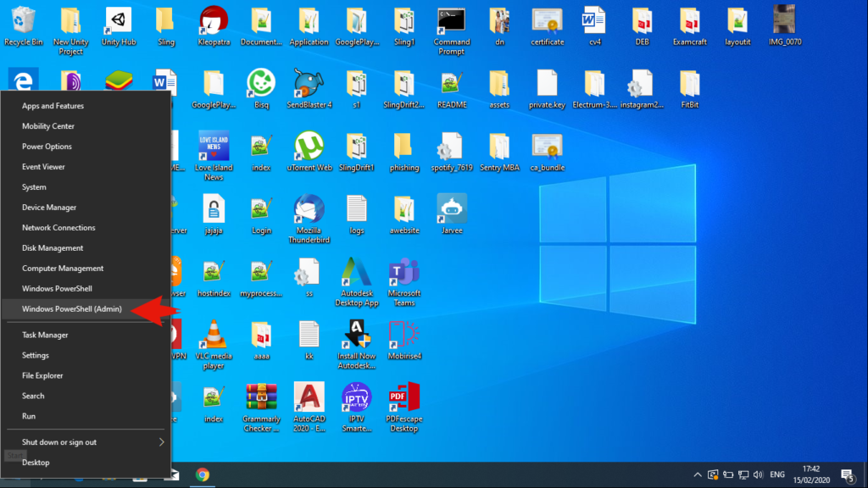The image size is (868, 488).
Task: Show hidden tray icons chevron
Action: point(698,474)
